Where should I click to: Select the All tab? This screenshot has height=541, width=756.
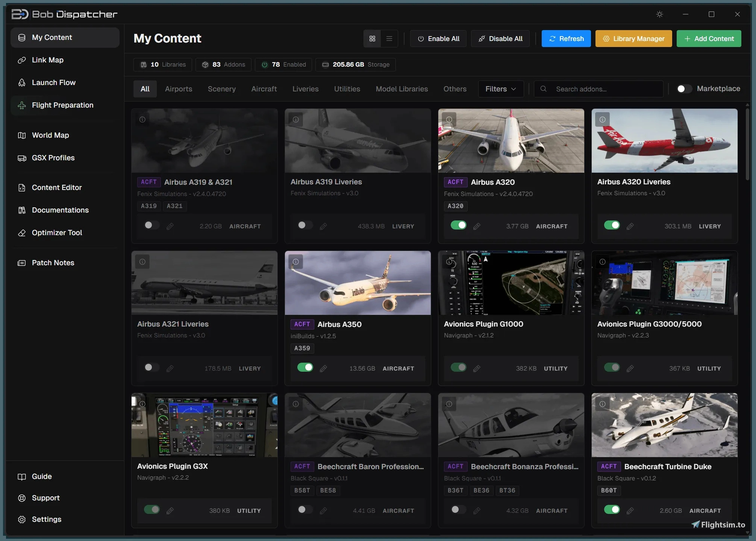coord(145,89)
